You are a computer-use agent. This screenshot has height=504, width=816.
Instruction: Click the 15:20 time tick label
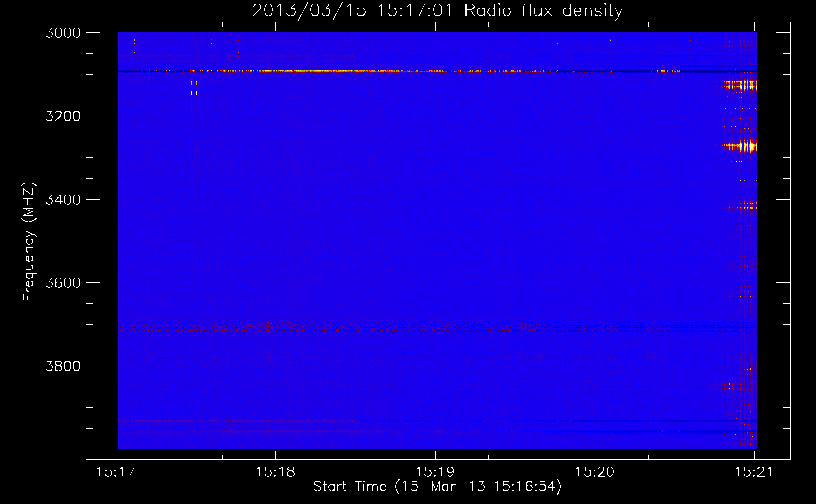click(595, 472)
